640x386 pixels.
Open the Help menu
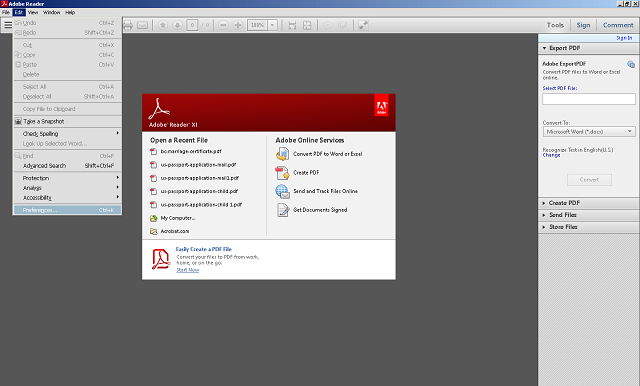[x=70, y=13]
